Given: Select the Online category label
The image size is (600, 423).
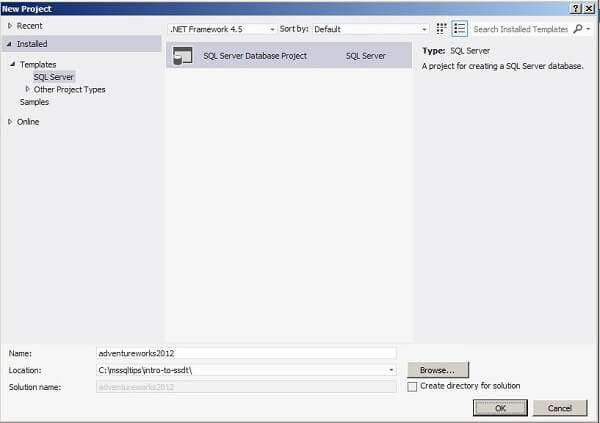Looking at the screenshot, I should tap(28, 122).
